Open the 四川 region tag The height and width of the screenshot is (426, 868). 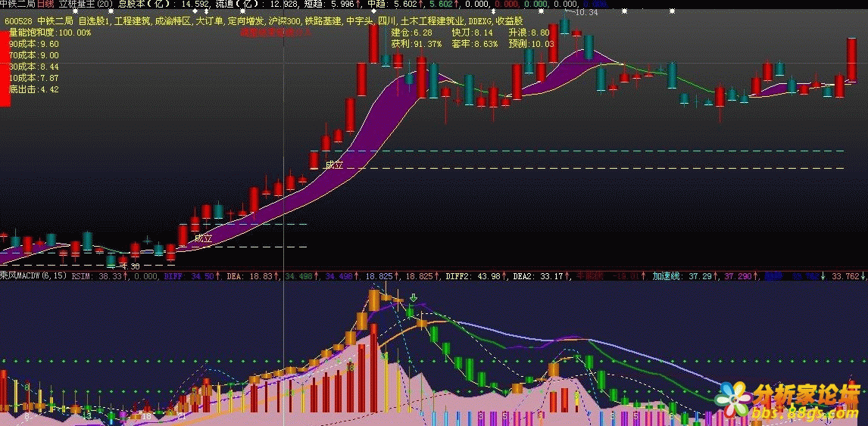coord(386,22)
